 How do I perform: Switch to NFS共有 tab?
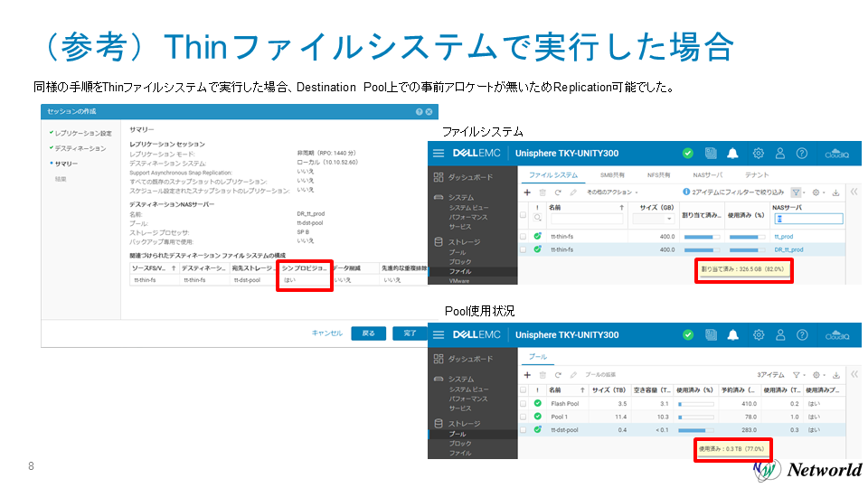tap(659, 174)
